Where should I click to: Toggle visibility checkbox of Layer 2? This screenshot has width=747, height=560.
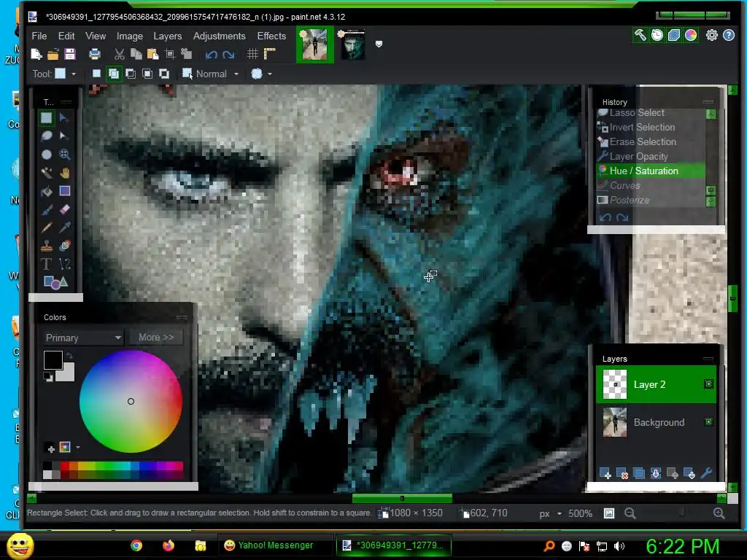click(x=708, y=384)
